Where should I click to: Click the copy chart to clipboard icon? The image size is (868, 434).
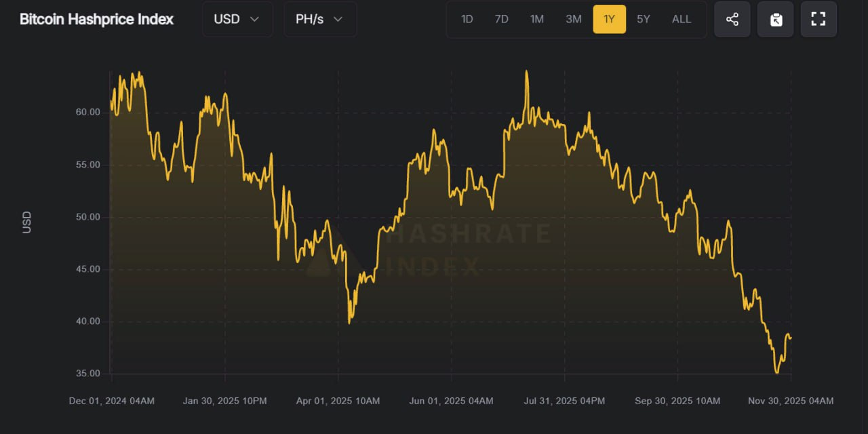point(776,19)
